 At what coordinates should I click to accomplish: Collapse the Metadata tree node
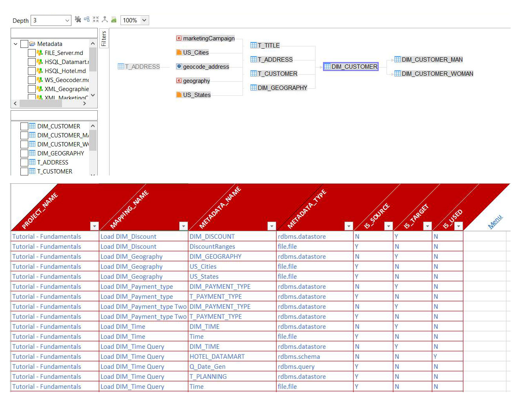[x=15, y=44]
